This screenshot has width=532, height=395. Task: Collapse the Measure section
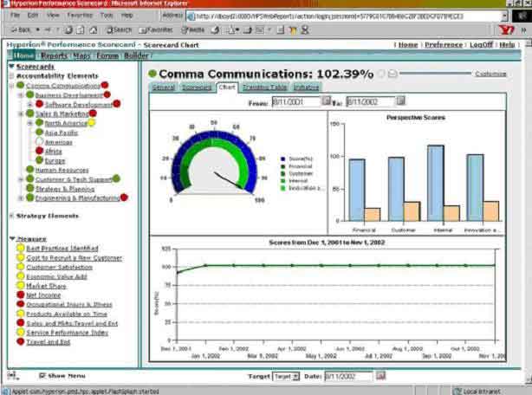click(12, 238)
